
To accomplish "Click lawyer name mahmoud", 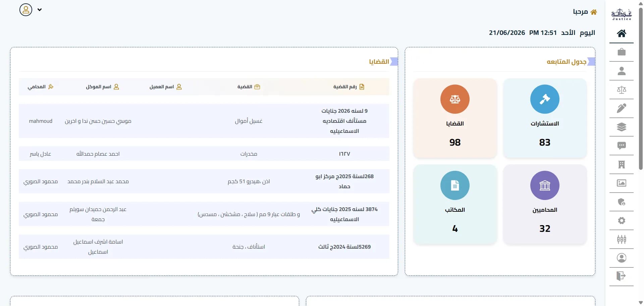I will pyautogui.click(x=41, y=121).
